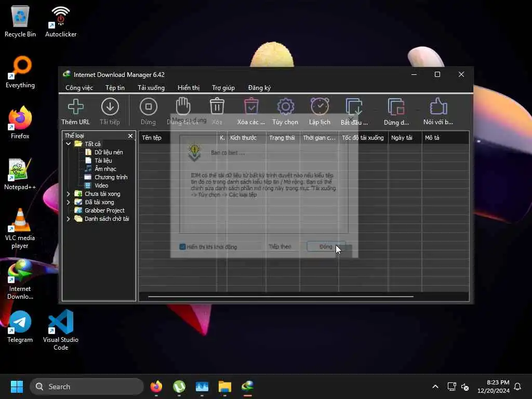Toggle Hiển thị khi khởi động checkbox

tap(182, 247)
